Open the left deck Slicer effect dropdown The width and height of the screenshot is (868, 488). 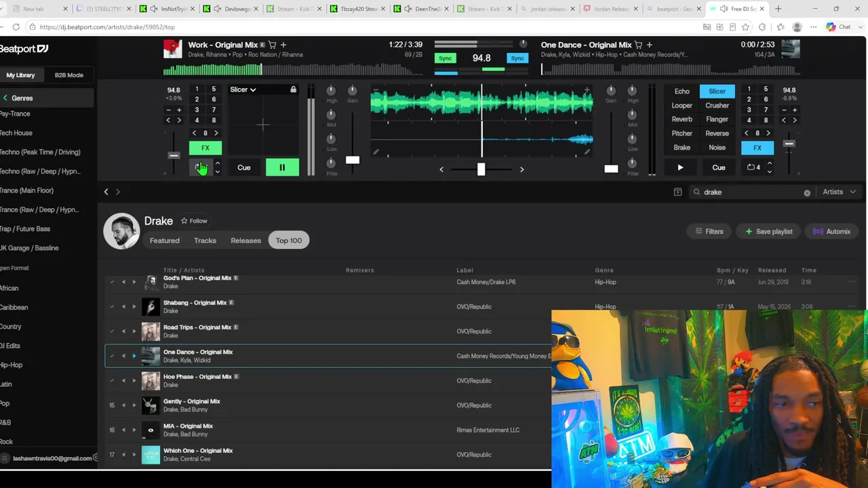(x=243, y=89)
